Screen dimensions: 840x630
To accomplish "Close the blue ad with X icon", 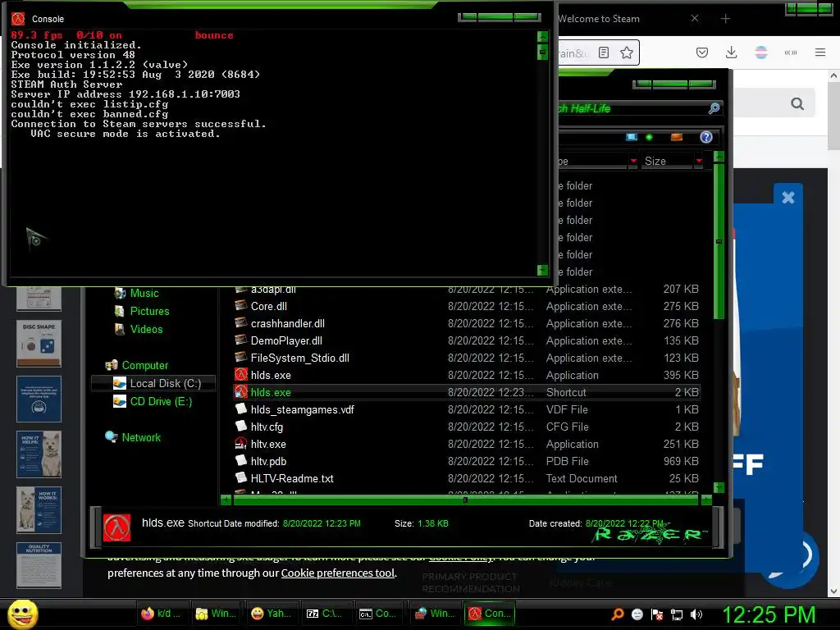I will coord(788,197).
